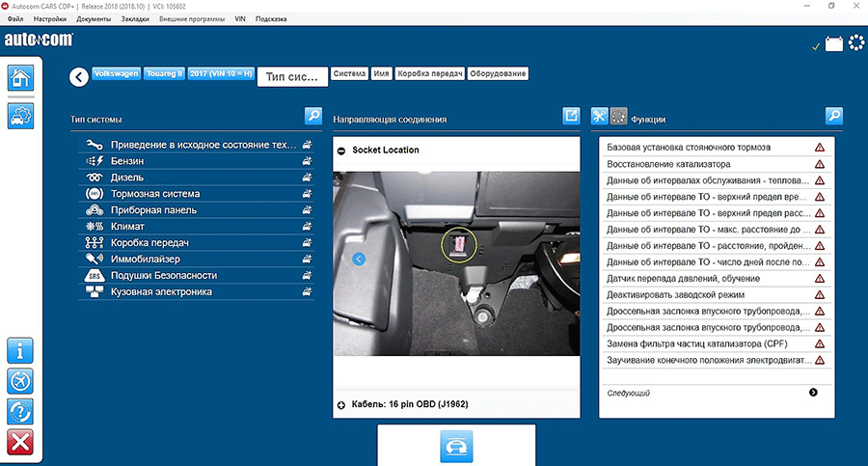Viewport: 868px width, 466px height.
Task: Click the autocom logo
Action: [39, 40]
